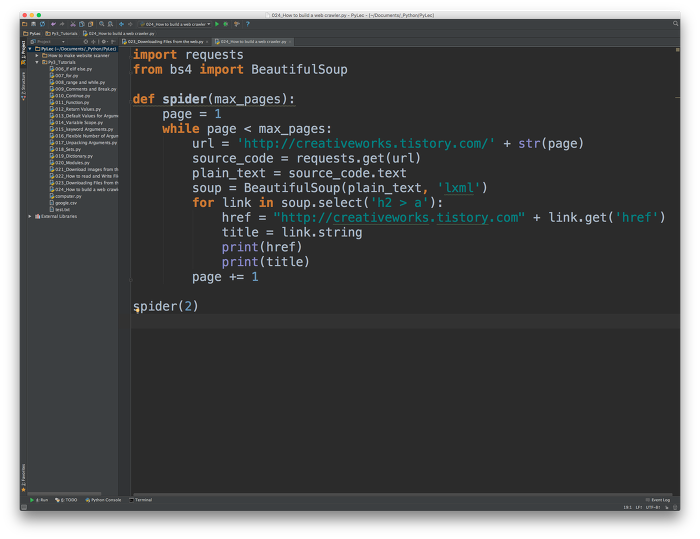The image size is (700, 539).
Task: Select 014_Variable Scope.py file
Action: click(76, 122)
